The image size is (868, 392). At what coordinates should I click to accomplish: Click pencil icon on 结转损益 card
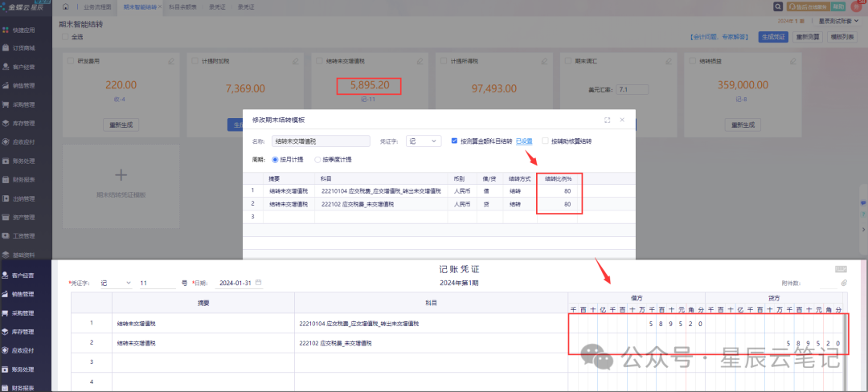(x=792, y=61)
